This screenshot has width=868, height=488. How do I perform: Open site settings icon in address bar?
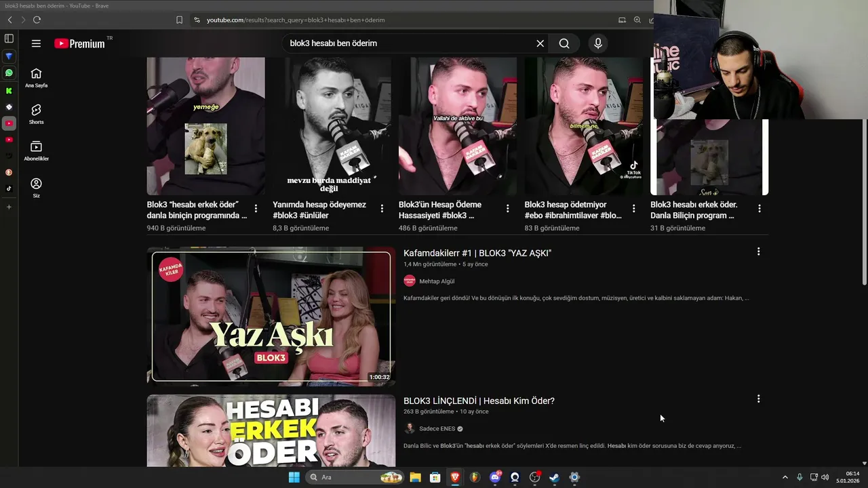197,20
